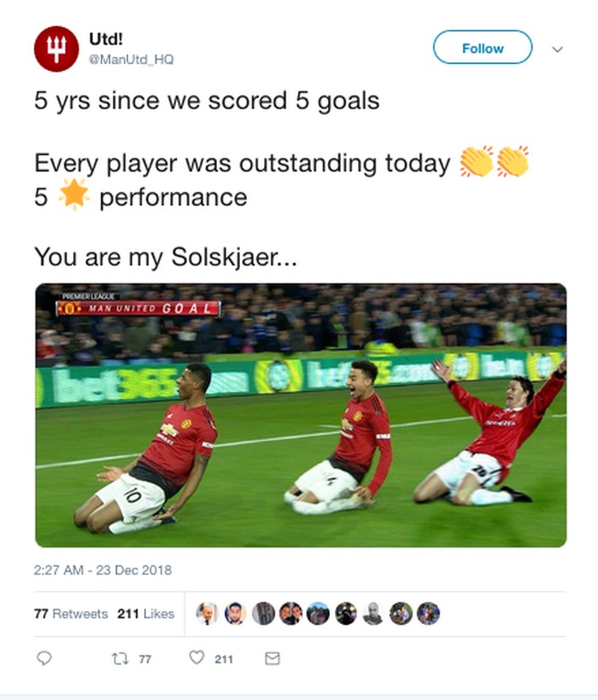View the 211 Likes list
Image resolution: width=598 pixels, height=700 pixels.
(145, 614)
